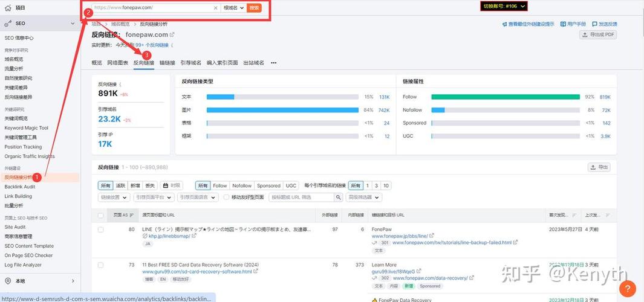Switch to the 锚链接 tab
The height and width of the screenshot is (302, 644).
click(x=167, y=63)
